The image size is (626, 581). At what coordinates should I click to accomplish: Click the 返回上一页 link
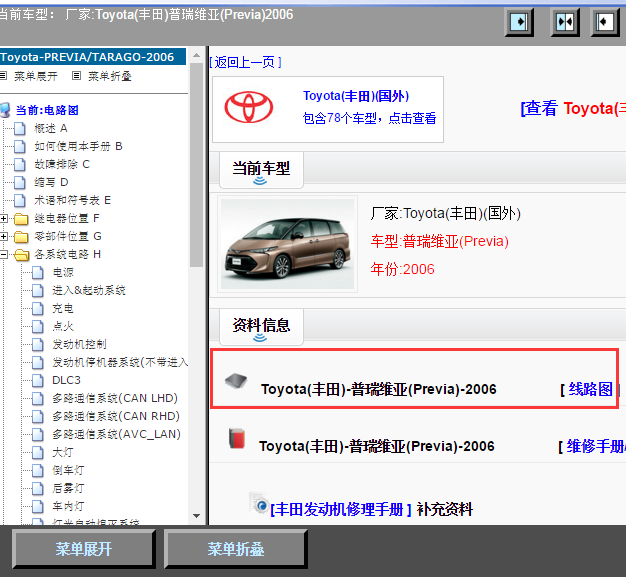(246, 62)
